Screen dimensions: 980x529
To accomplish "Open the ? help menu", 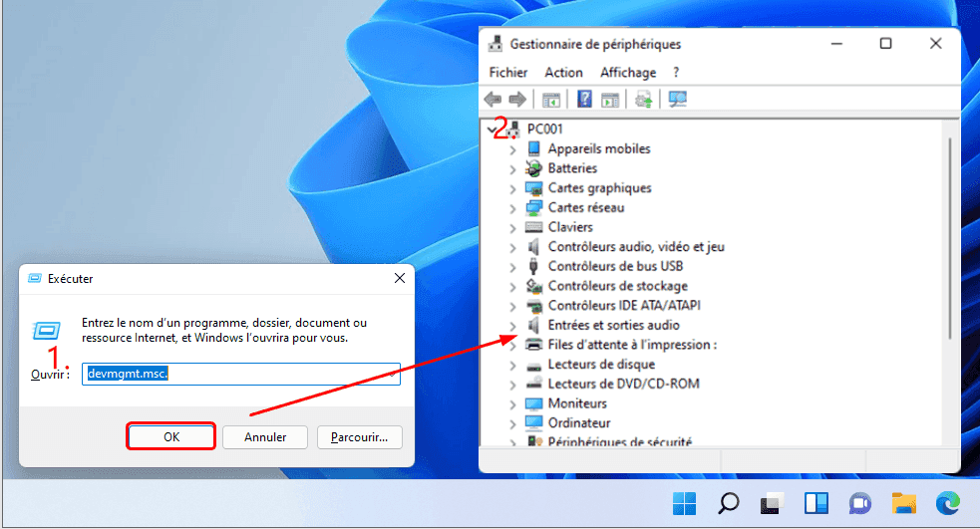I will [676, 73].
